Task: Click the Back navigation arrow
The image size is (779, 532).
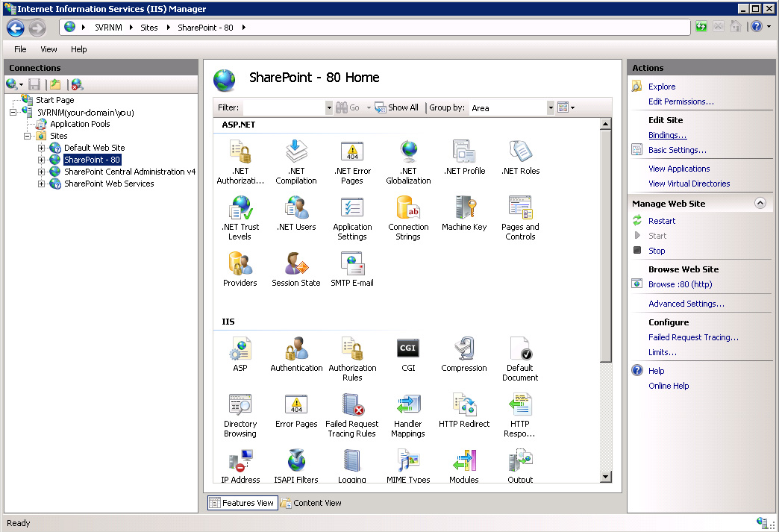Action: (x=16, y=28)
